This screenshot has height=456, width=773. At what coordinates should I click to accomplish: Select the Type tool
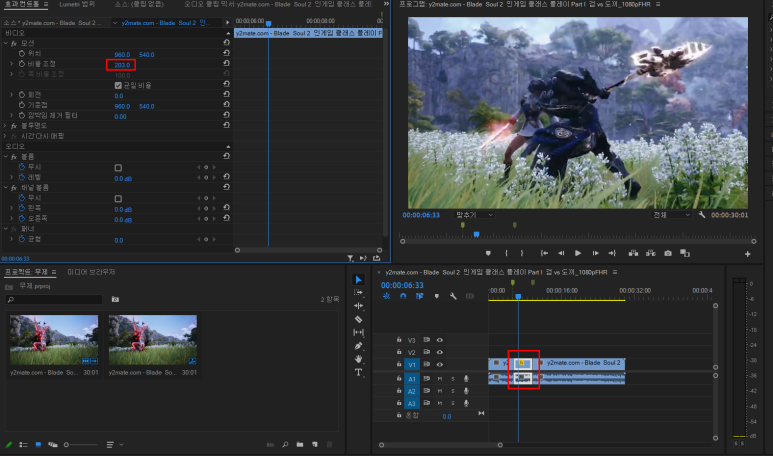coord(358,372)
